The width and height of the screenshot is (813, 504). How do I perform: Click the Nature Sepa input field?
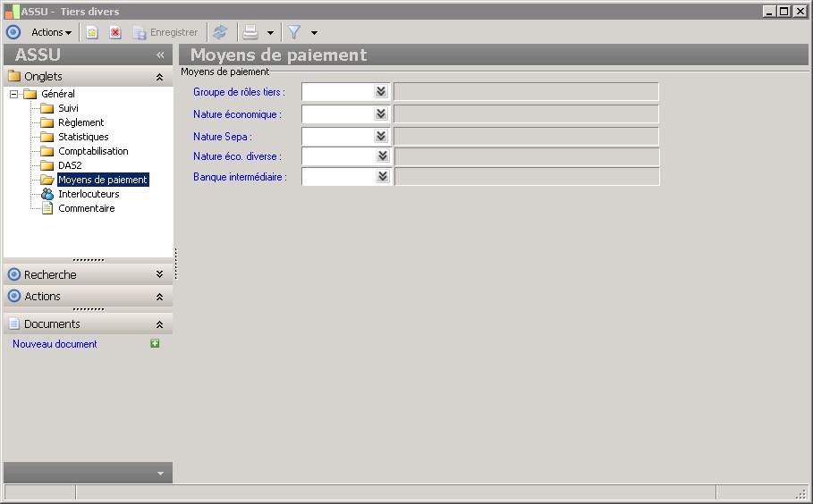tap(338, 136)
